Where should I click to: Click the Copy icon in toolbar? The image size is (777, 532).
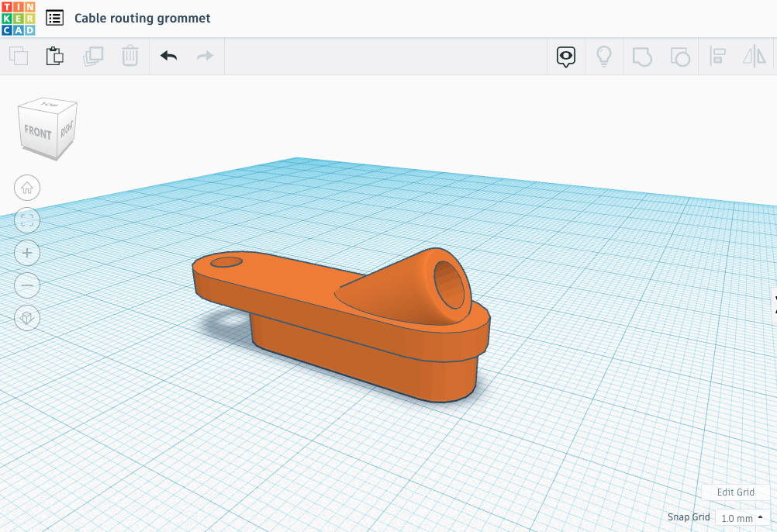coord(18,56)
